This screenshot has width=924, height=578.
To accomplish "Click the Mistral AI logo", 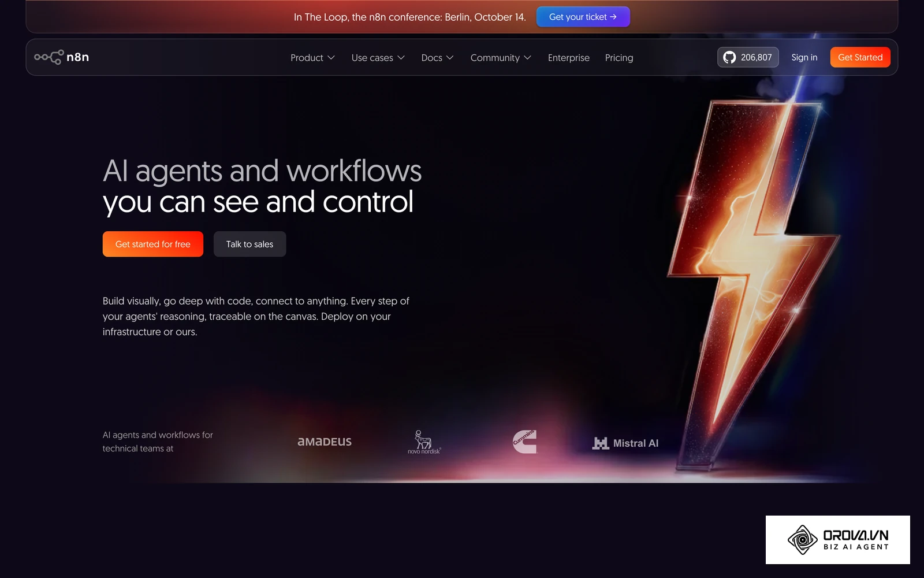I will (x=625, y=443).
